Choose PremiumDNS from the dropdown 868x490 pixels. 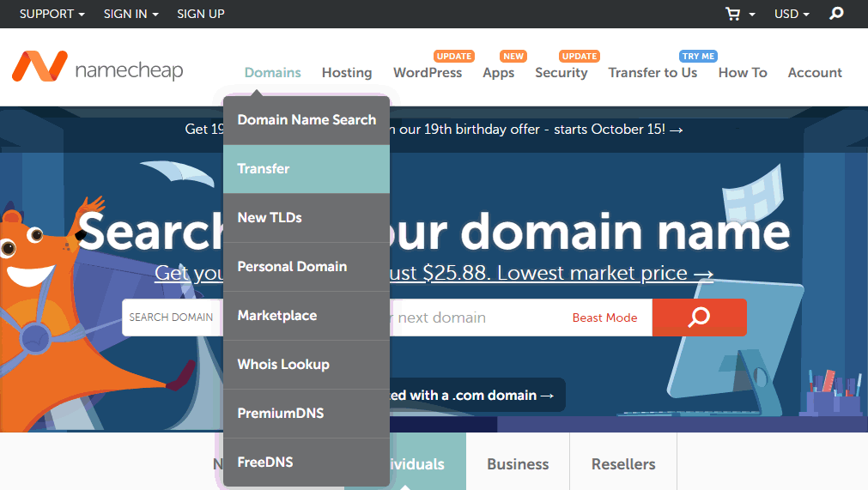pos(307,413)
